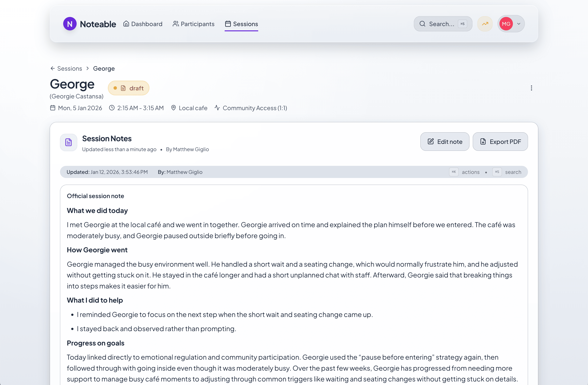Click the location pin icon by Local cafe

(x=173, y=108)
